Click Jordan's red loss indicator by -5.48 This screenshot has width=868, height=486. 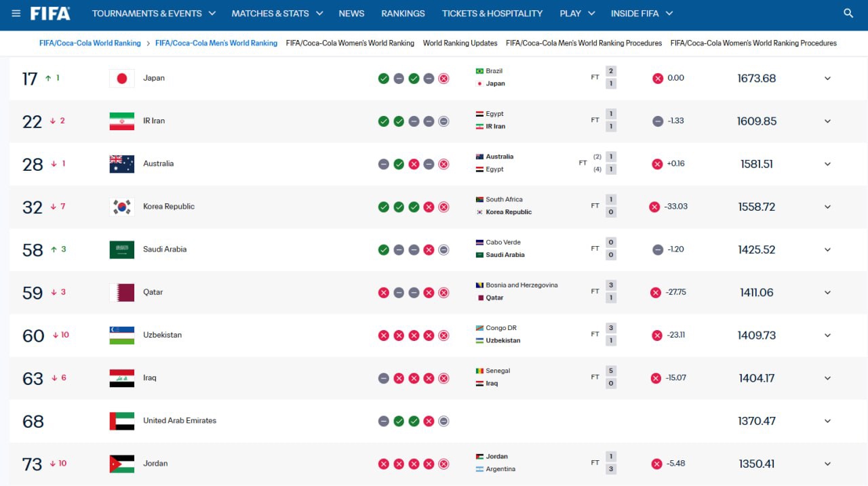[656, 464]
